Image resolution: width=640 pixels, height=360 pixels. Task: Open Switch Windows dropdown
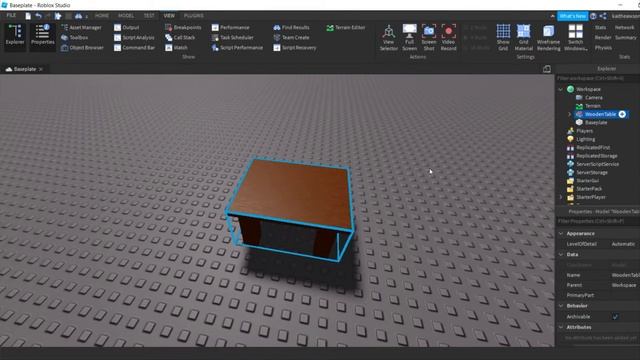(x=576, y=38)
